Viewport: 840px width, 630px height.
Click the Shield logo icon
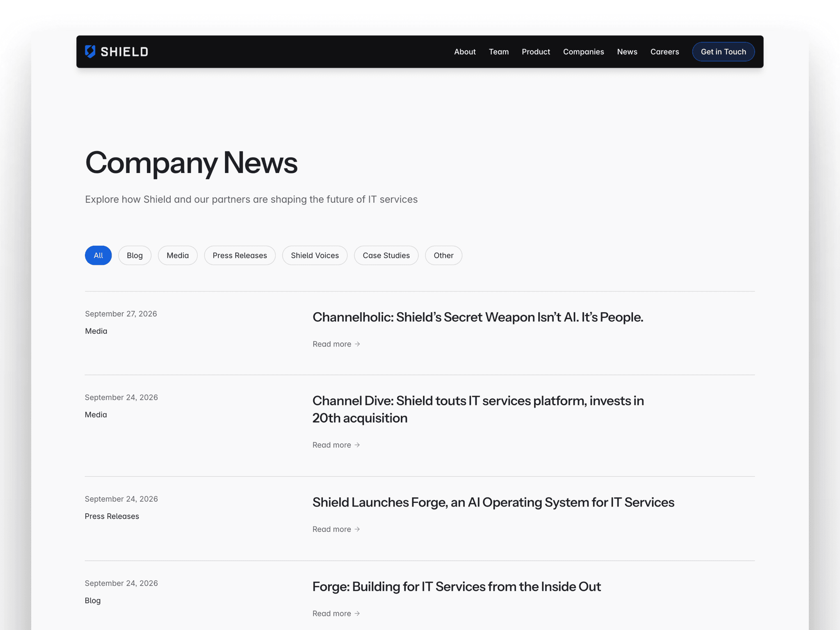pos(90,52)
